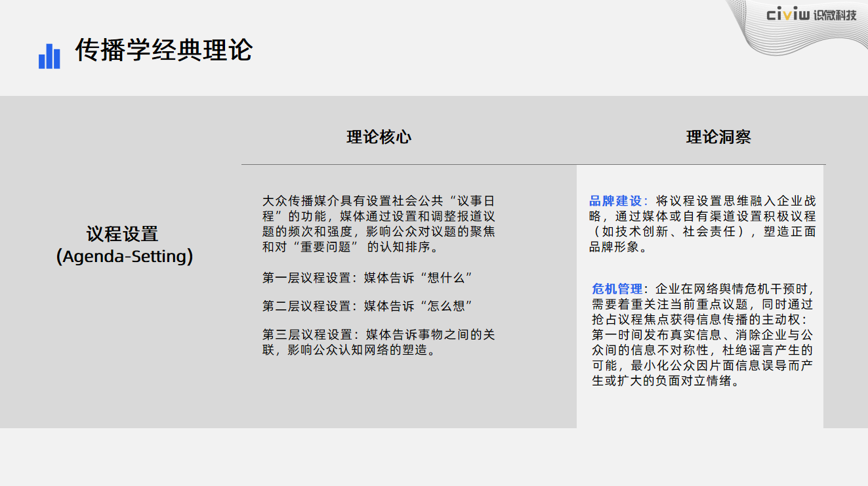Click the 理论洞察 column heading
This screenshot has height=486, width=868.
click(x=718, y=137)
